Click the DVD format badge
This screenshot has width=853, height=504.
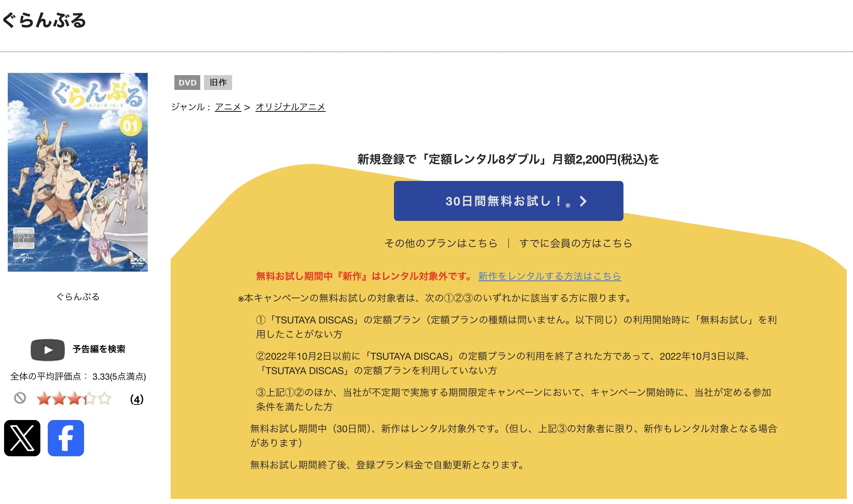(x=187, y=83)
